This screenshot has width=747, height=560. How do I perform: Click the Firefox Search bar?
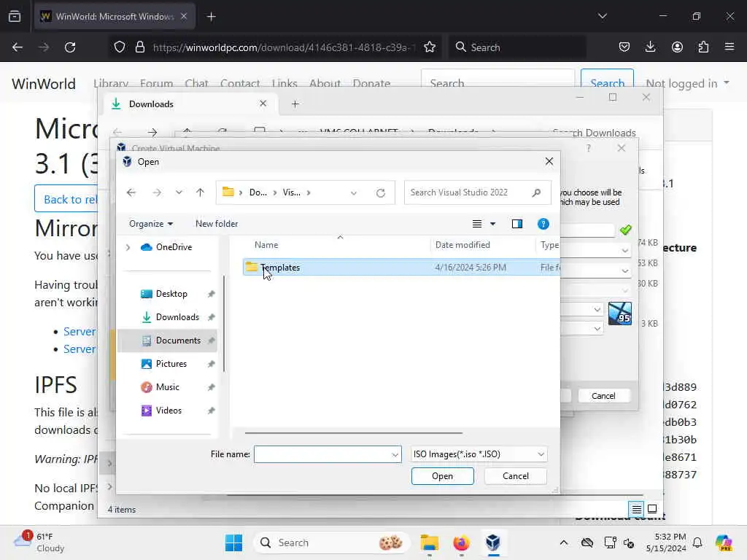pos(517,47)
